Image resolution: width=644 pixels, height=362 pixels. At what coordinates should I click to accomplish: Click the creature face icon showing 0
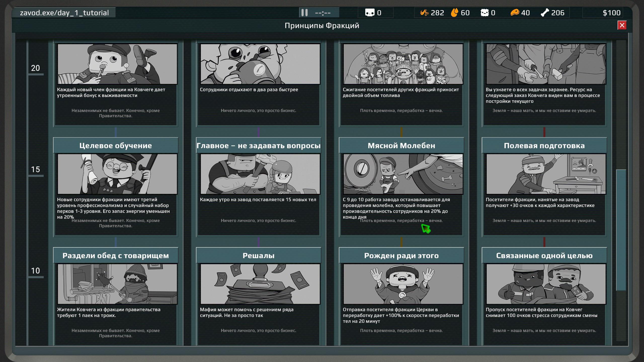(x=485, y=13)
